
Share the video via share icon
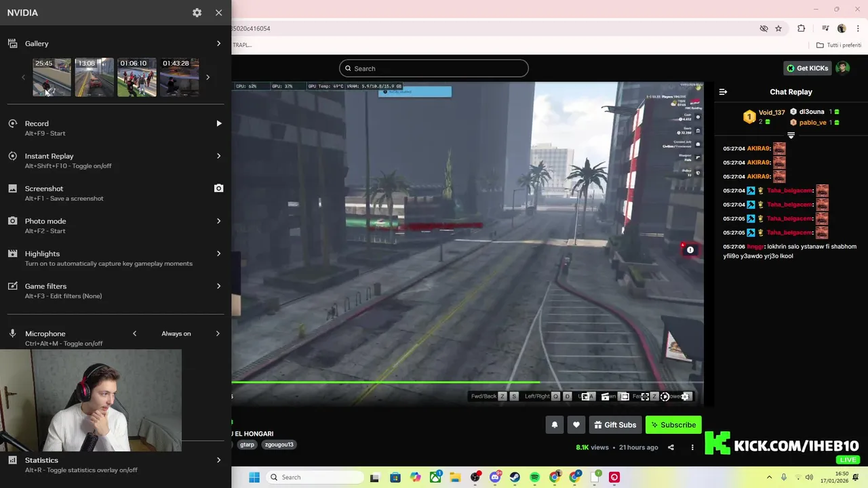(671, 447)
